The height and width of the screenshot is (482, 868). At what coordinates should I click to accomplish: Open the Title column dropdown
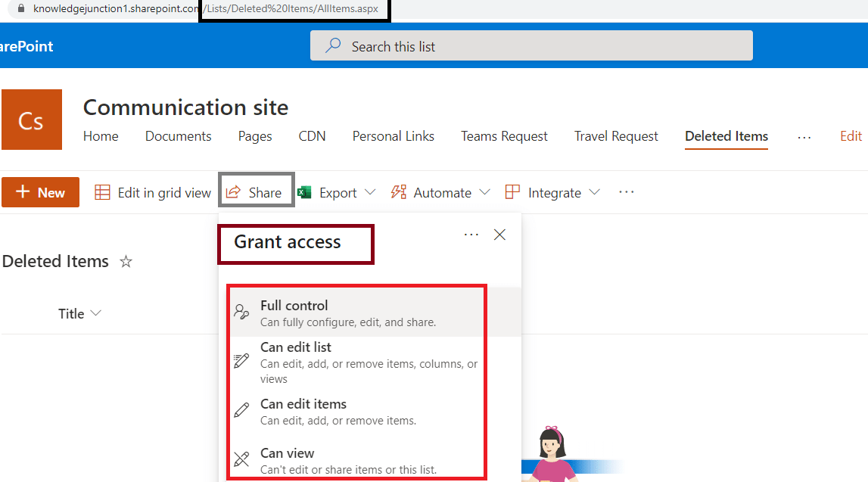tap(96, 313)
